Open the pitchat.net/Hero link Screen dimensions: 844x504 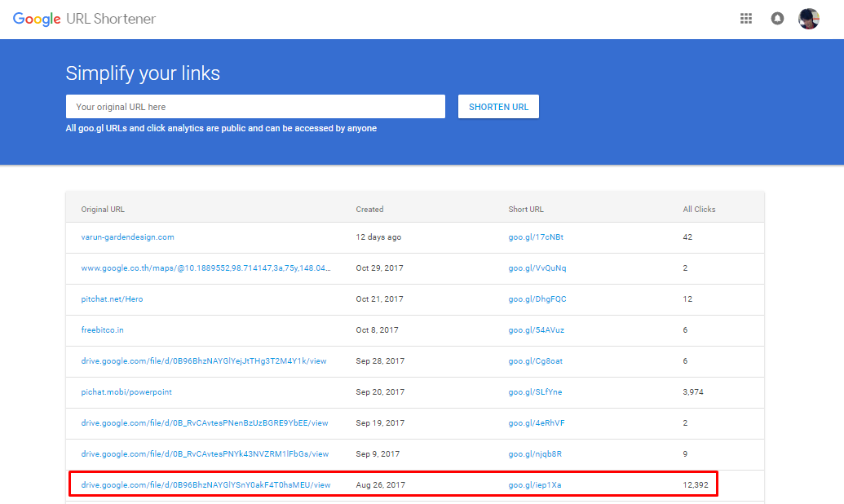click(x=112, y=298)
